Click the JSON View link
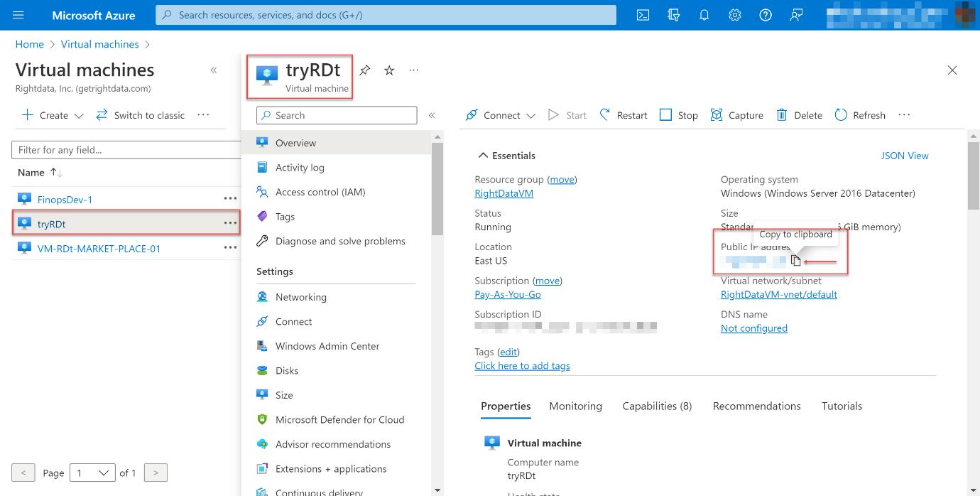Screen dimensions: 980x496 [x=905, y=155]
